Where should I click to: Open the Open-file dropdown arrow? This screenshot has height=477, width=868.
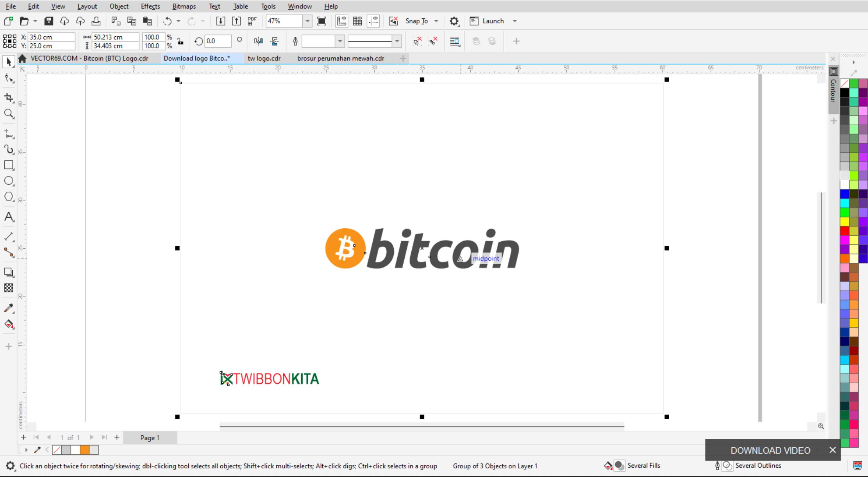(x=35, y=21)
